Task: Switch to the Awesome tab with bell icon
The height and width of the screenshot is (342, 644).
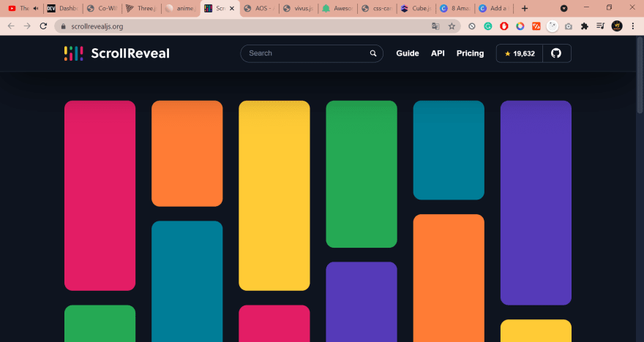Action: (x=337, y=8)
